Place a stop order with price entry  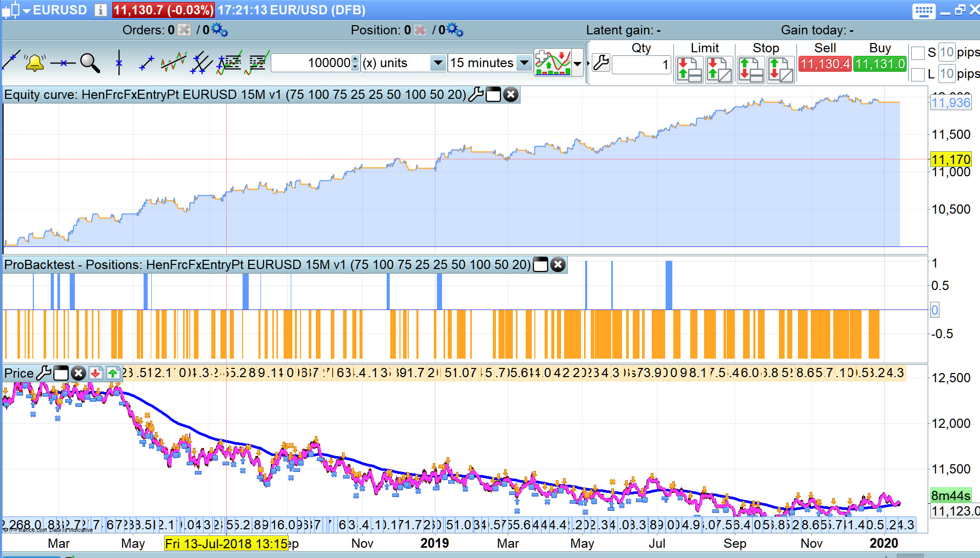781,69
